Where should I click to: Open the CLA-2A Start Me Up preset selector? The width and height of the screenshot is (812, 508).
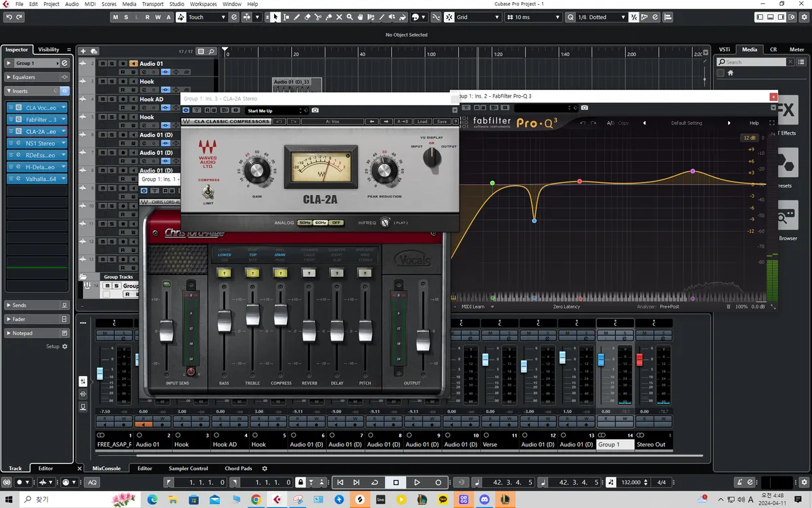point(276,110)
